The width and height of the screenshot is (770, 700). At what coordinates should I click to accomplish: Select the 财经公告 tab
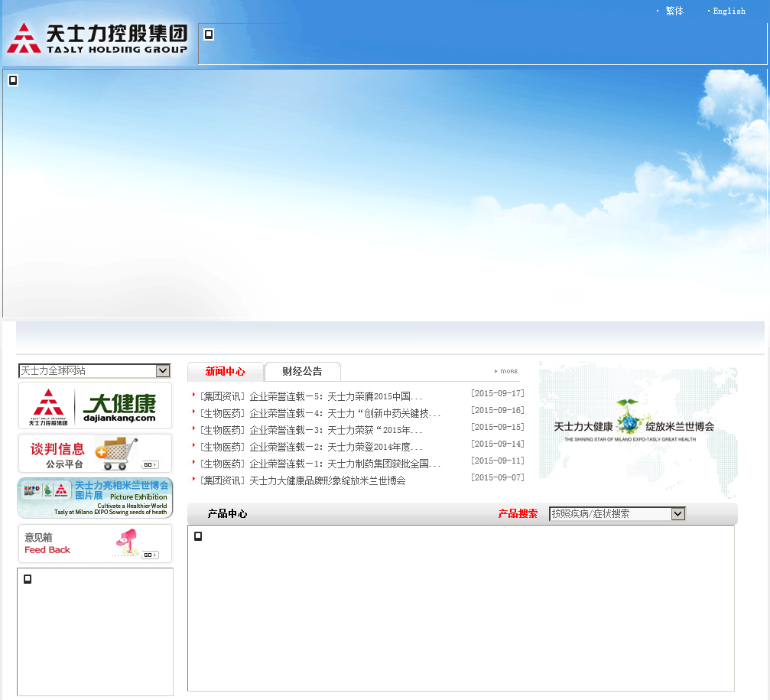click(x=302, y=371)
